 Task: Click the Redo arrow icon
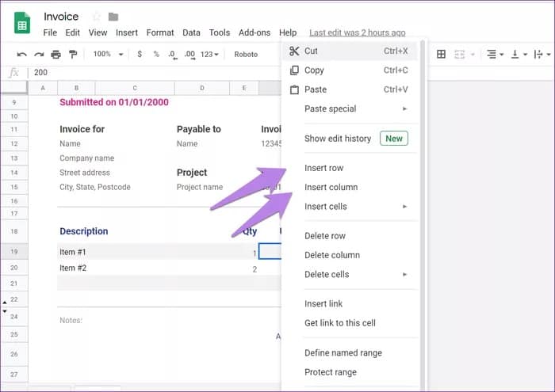point(38,55)
